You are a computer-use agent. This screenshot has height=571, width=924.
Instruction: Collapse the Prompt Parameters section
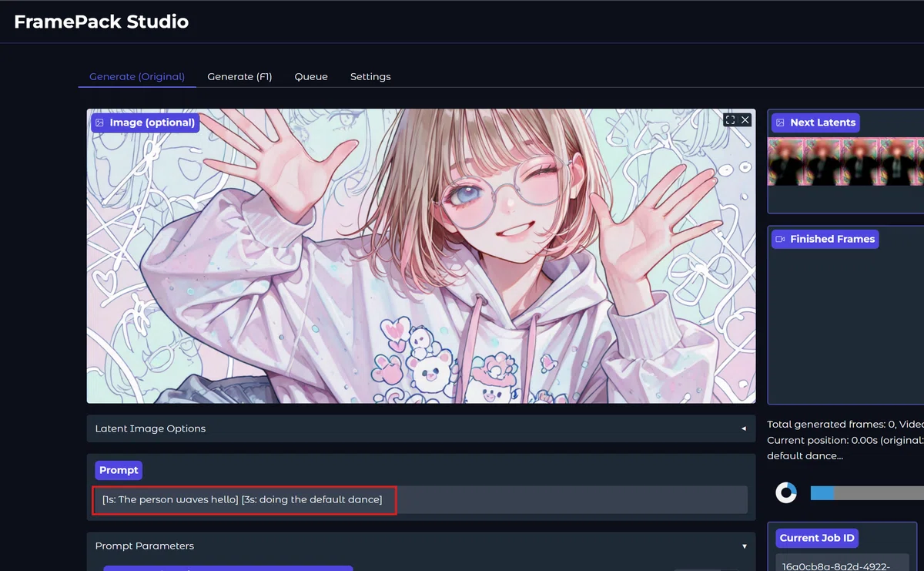tap(421, 546)
